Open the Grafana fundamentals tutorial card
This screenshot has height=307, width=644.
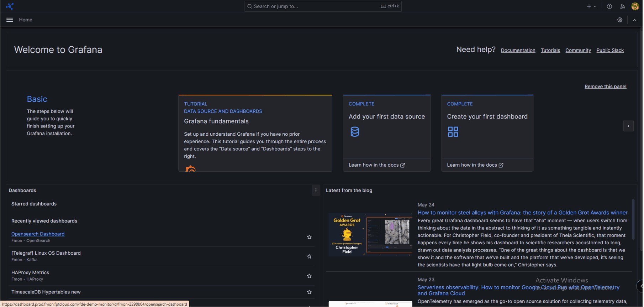pos(255,133)
